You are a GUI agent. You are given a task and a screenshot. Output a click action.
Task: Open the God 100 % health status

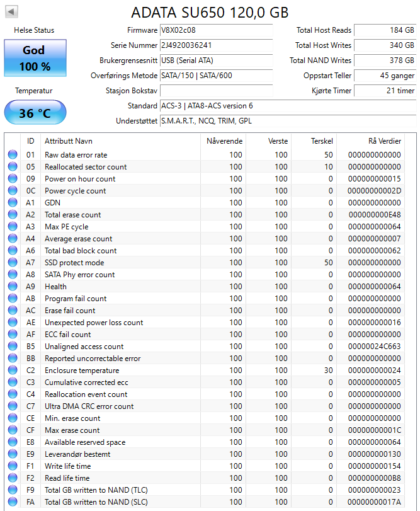pyautogui.click(x=35, y=58)
